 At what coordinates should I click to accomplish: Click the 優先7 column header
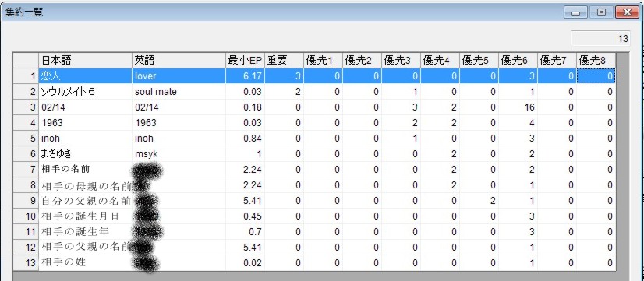[x=557, y=60]
